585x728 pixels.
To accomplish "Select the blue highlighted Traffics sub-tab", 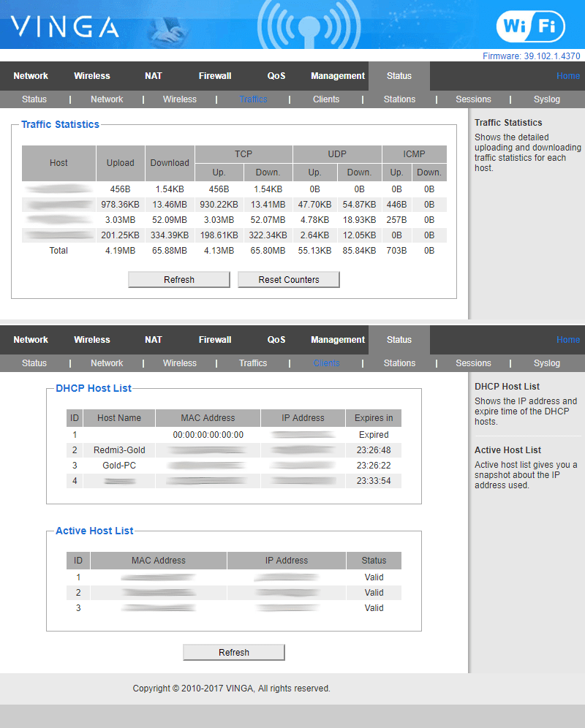I will [253, 99].
